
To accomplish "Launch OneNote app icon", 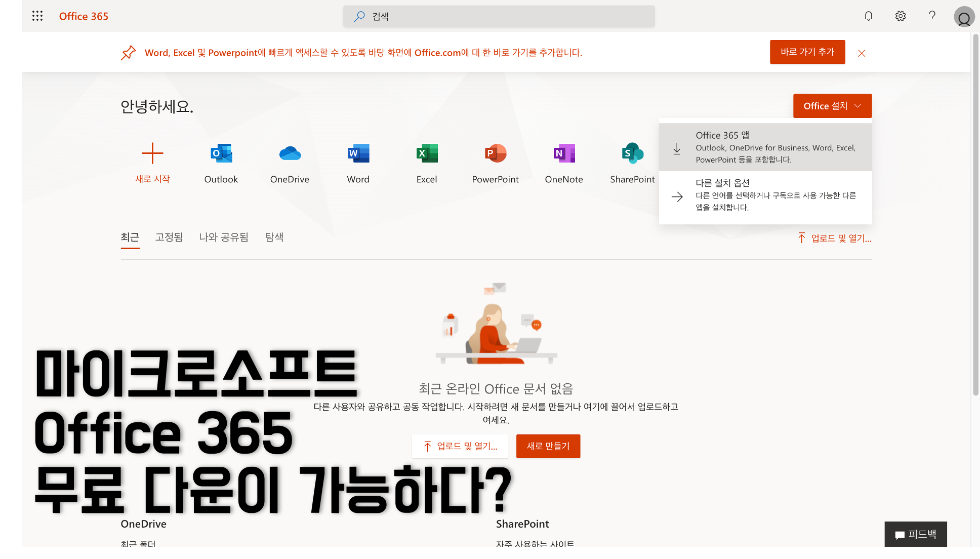I will (564, 153).
